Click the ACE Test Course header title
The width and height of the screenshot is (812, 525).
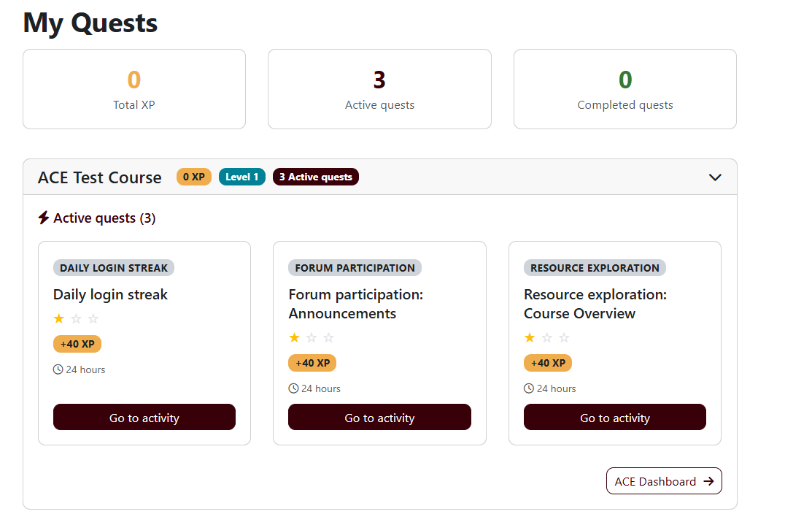click(x=100, y=177)
